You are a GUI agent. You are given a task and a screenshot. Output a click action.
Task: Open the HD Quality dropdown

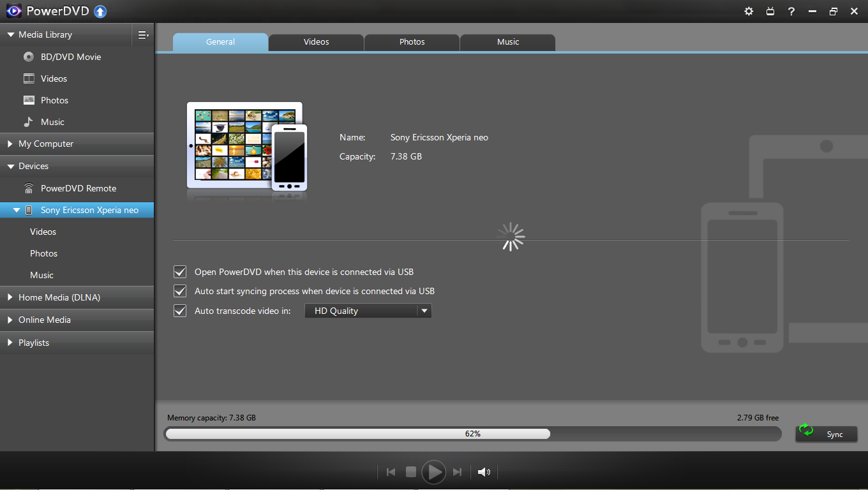coord(368,311)
